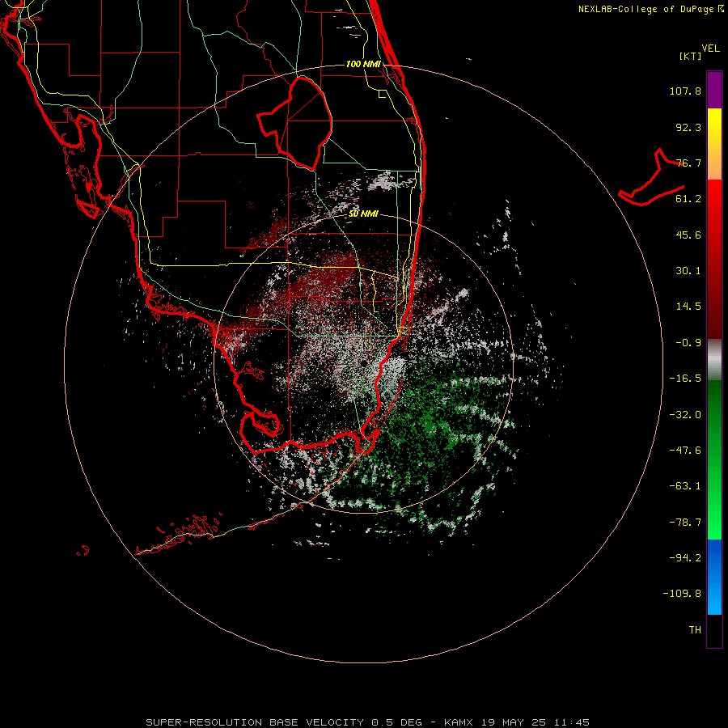Click the -0.9 legend value
Viewport: 728px width, 728px height.
[x=688, y=343]
